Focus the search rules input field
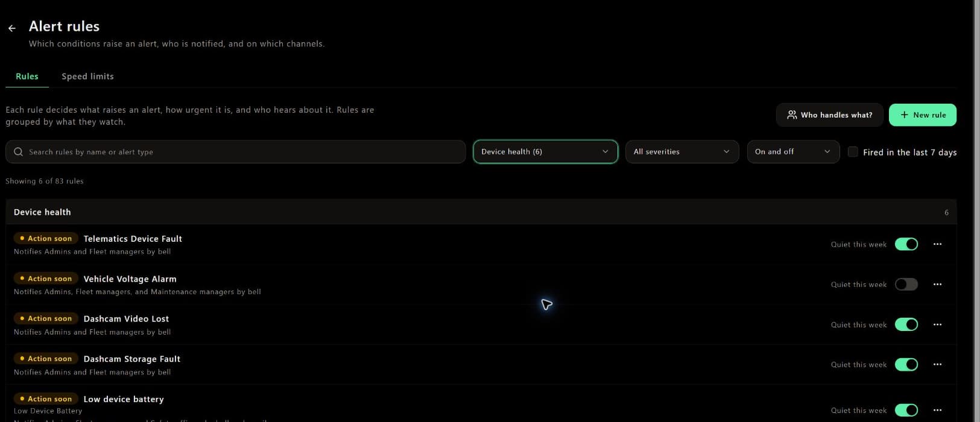 coord(235,152)
